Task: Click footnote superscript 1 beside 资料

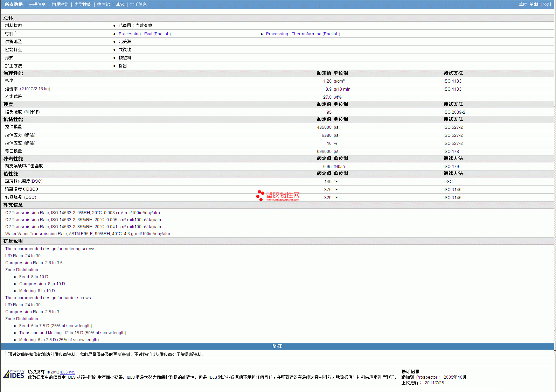Action: (x=16, y=33)
